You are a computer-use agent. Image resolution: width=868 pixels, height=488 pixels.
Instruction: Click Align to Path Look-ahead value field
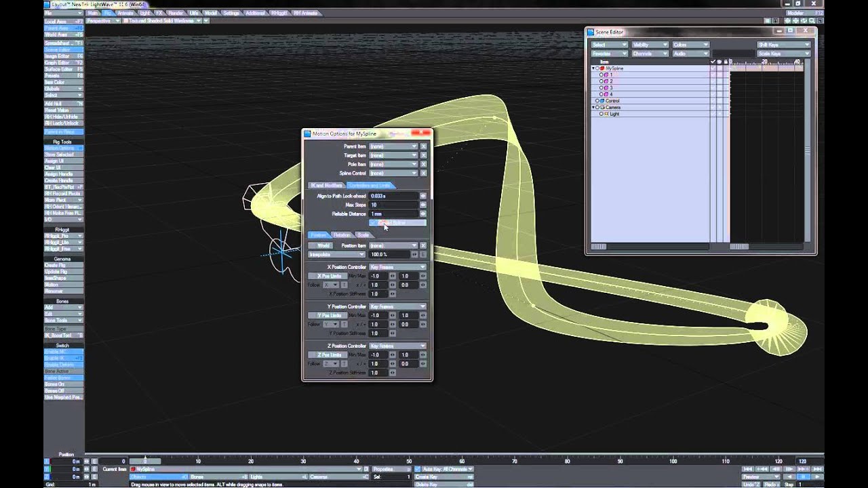click(x=393, y=196)
